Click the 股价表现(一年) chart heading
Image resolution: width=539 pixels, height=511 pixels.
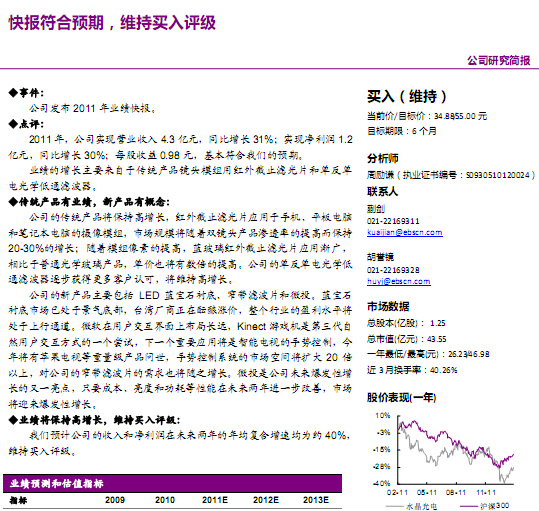point(401,398)
